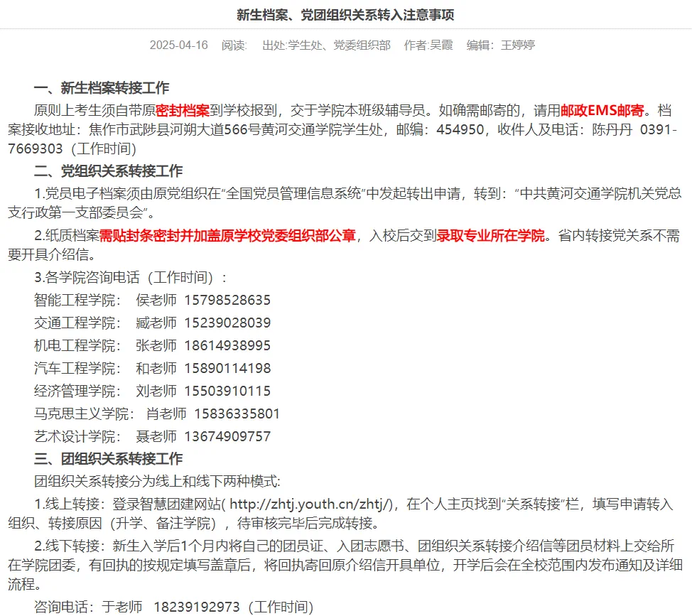692x616 pixels.
Task: Open the zhtj.youth.cn/zhtj URL
Action: click(x=310, y=504)
